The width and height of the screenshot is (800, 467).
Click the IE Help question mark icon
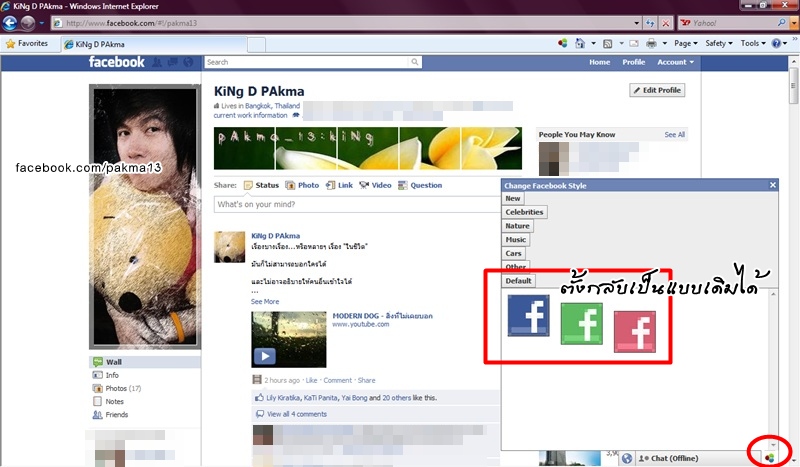pos(776,44)
